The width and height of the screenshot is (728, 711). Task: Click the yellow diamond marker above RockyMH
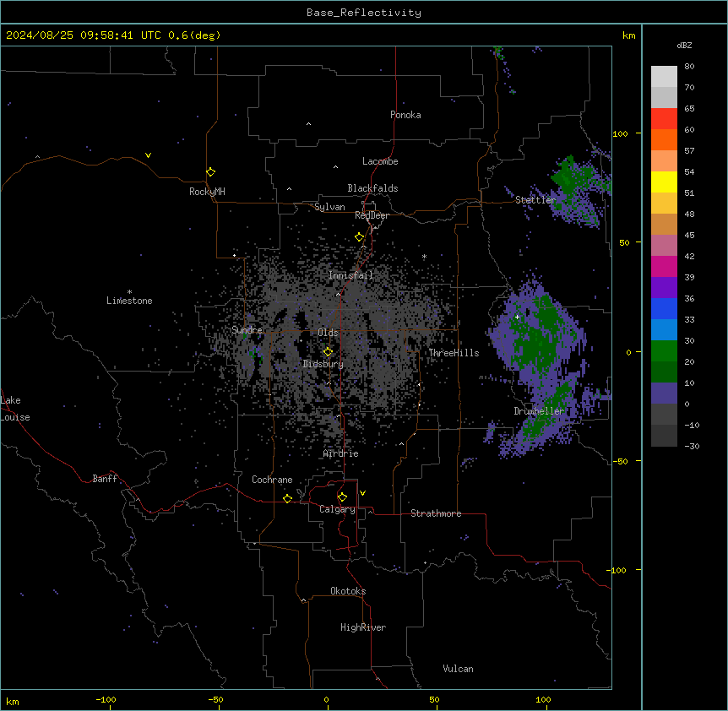coord(211,172)
